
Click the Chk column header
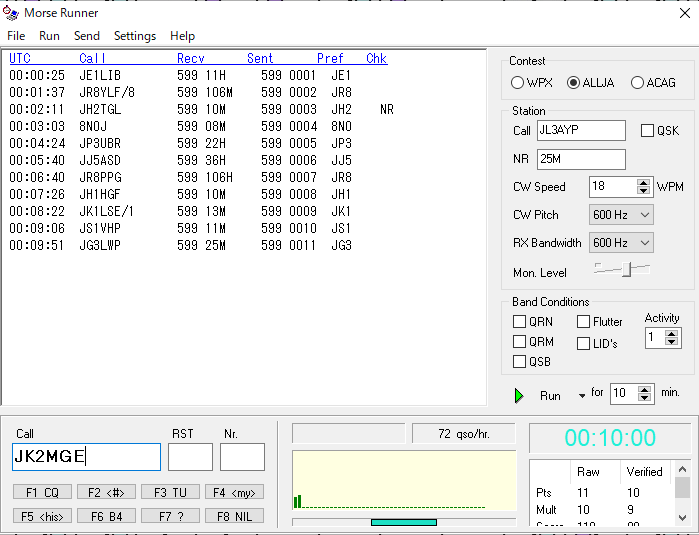coord(377,58)
